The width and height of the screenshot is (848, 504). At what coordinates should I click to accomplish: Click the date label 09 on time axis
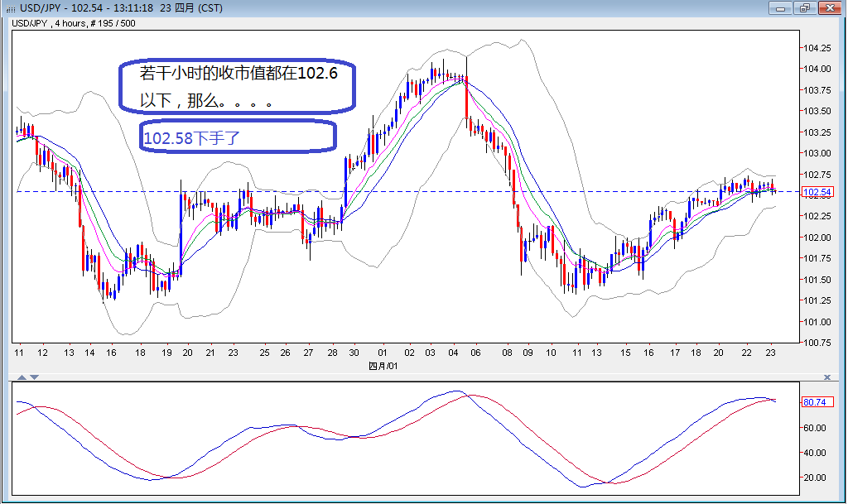click(x=528, y=353)
